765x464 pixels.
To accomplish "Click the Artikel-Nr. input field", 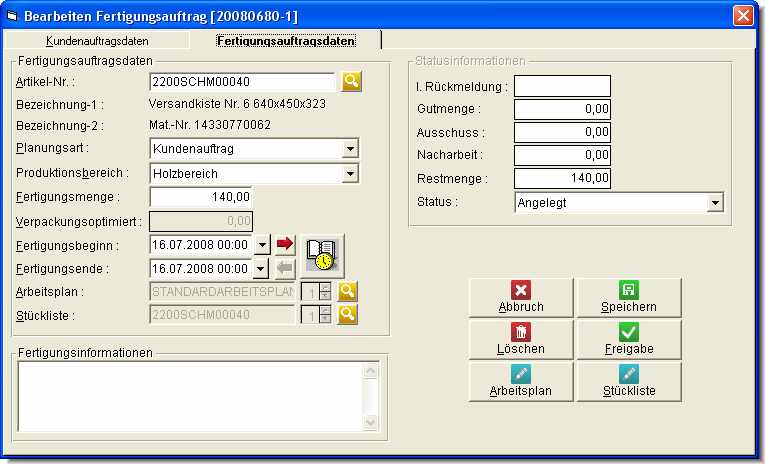I will coord(242,81).
